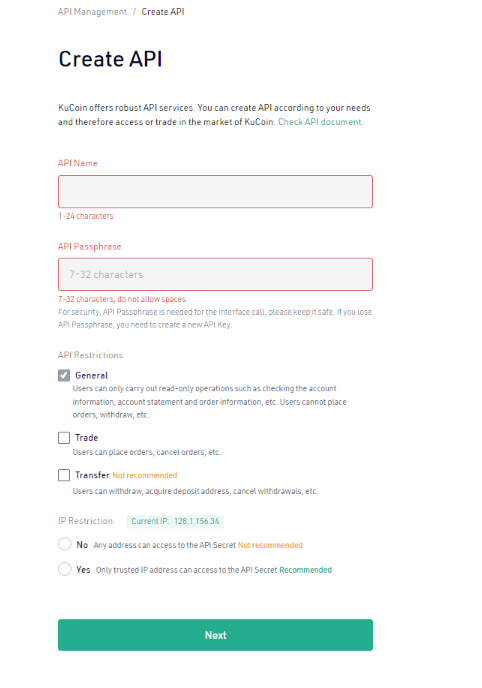The height and width of the screenshot is (688, 482).
Task: Click the Create API breadcrumb item
Action: (163, 12)
